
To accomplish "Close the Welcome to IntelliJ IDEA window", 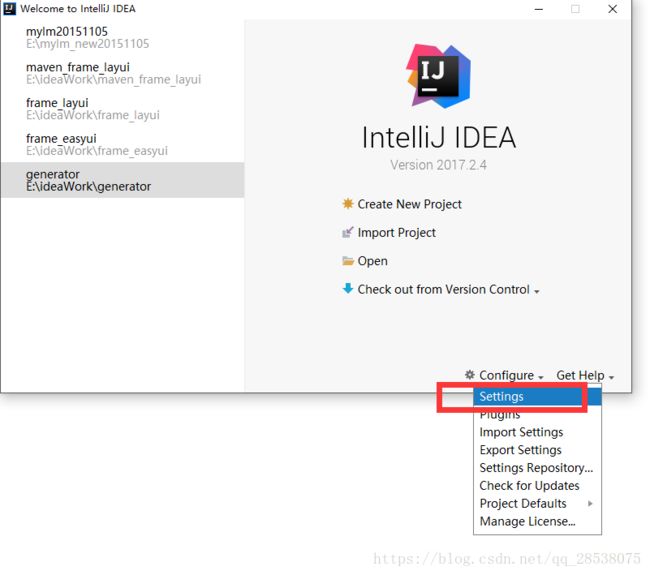I will 612,9.
